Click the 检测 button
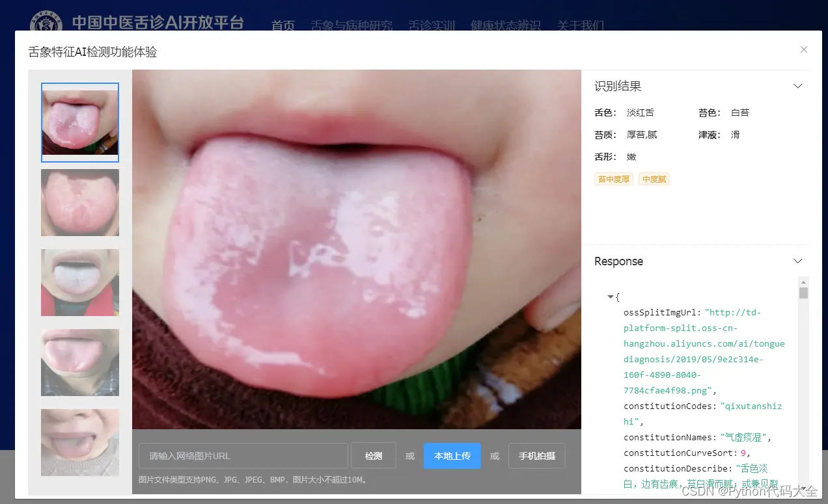The width and height of the screenshot is (828, 504). pyautogui.click(x=374, y=456)
